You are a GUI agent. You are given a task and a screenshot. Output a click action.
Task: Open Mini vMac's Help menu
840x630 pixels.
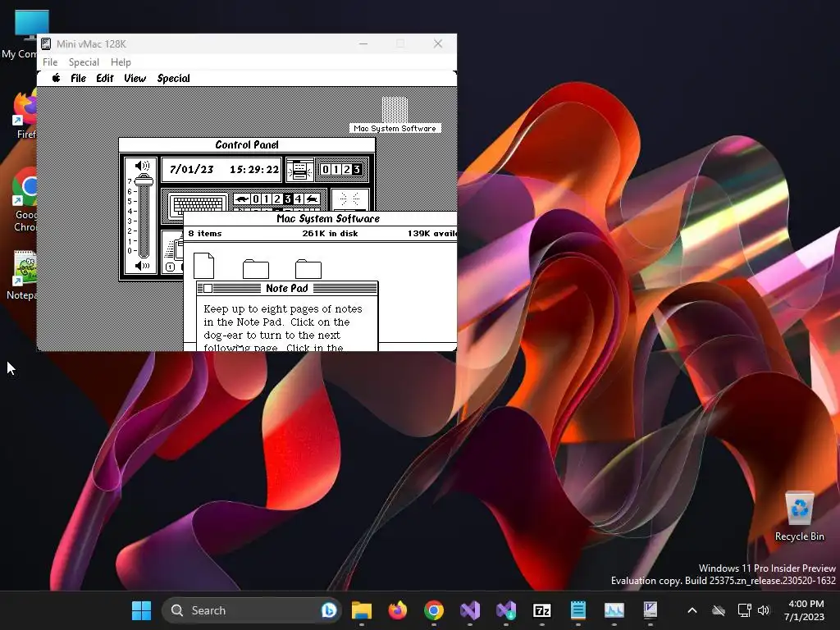pyautogui.click(x=121, y=62)
